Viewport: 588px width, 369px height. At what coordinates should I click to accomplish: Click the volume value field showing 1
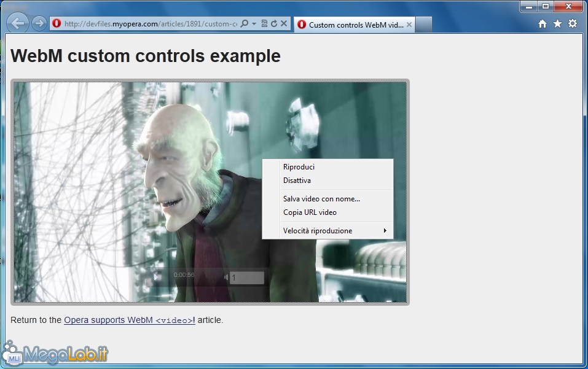[247, 278]
